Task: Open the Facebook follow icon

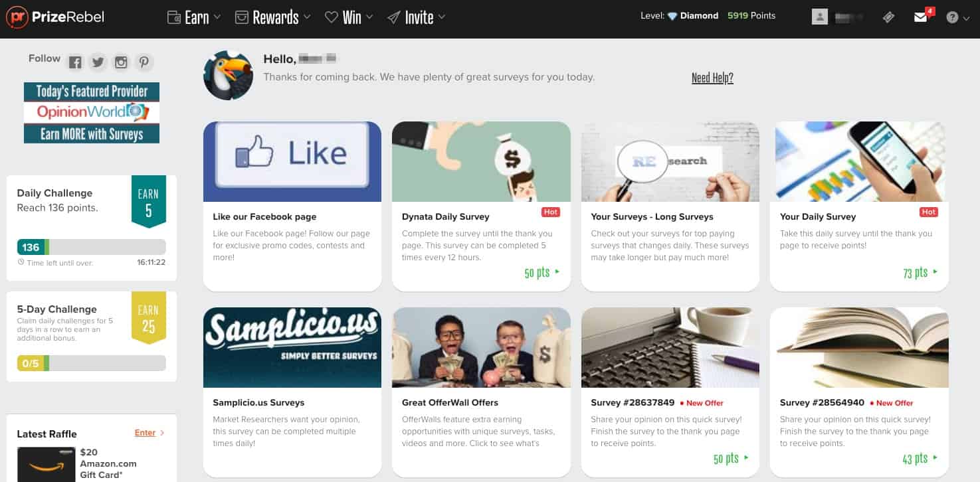Action: coord(75,62)
